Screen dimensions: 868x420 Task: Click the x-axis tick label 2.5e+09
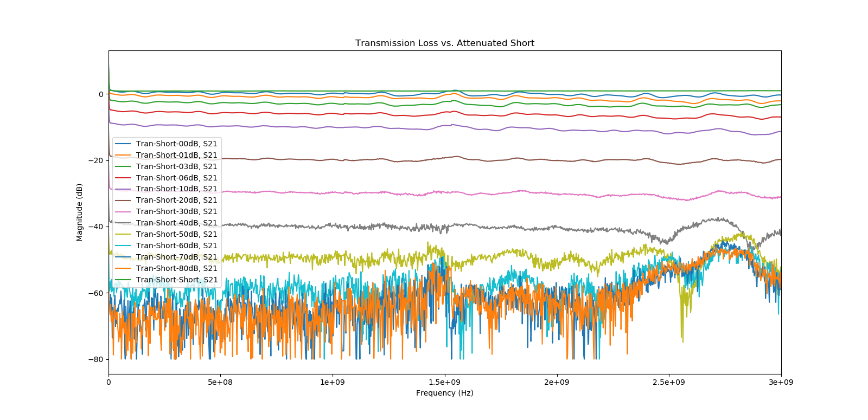669,382
